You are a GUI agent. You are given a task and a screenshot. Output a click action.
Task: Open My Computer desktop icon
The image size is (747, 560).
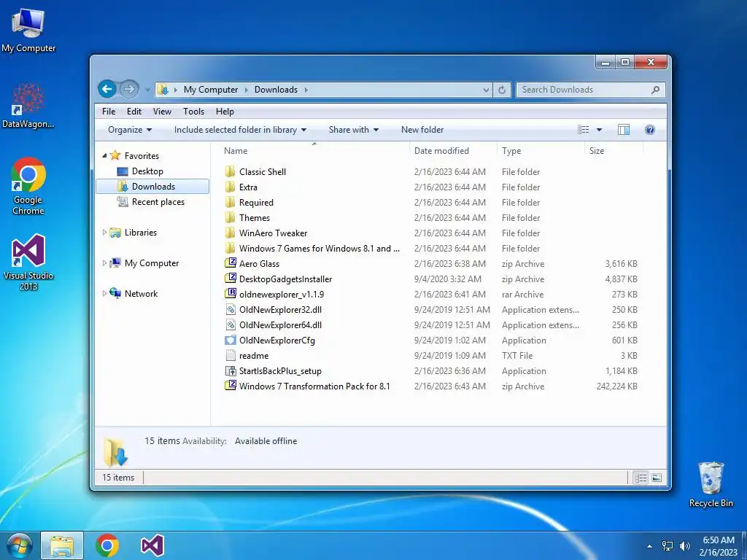(x=28, y=30)
